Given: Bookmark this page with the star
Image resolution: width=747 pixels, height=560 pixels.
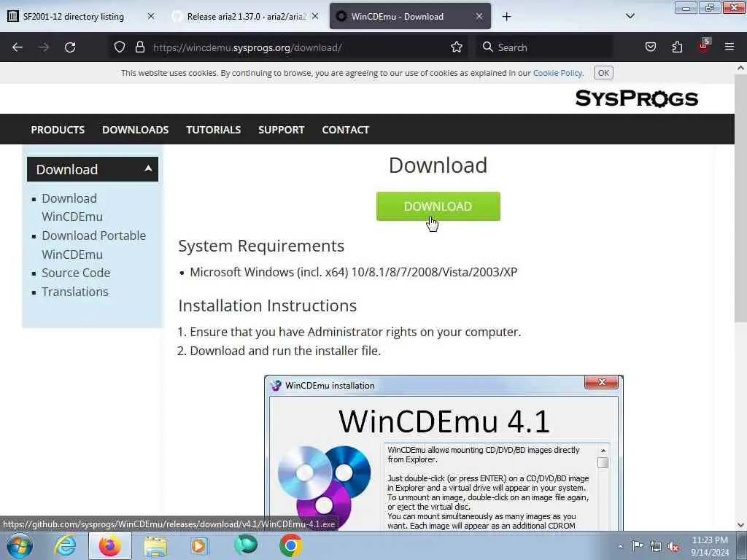Looking at the screenshot, I should click(457, 47).
